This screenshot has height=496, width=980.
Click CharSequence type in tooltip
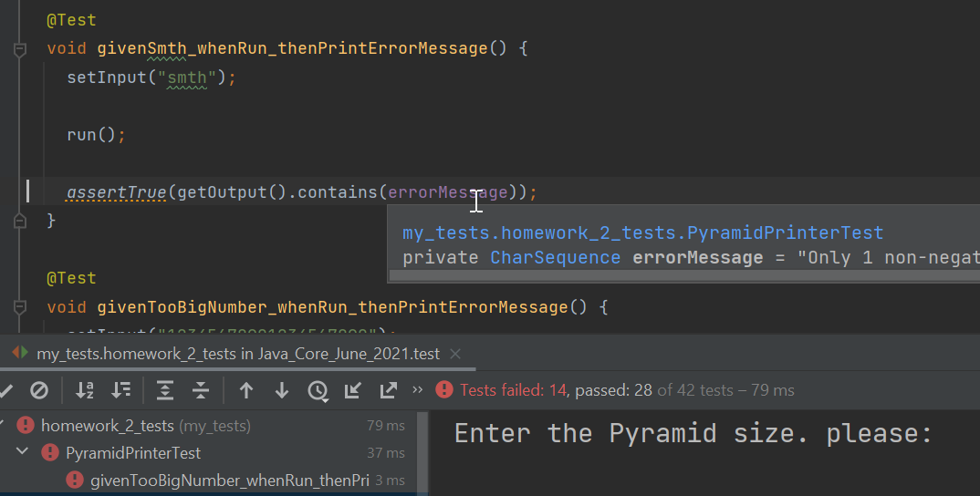(555, 258)
